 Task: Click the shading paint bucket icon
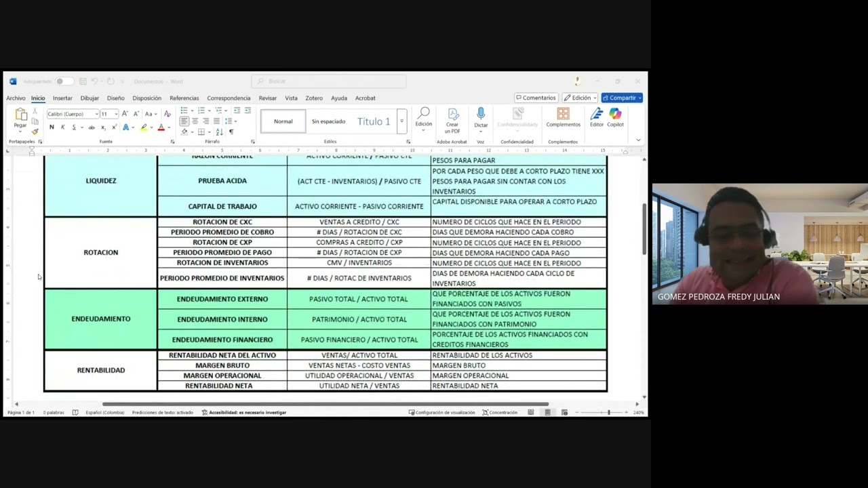pyautogui.click(x=184, y=131)
